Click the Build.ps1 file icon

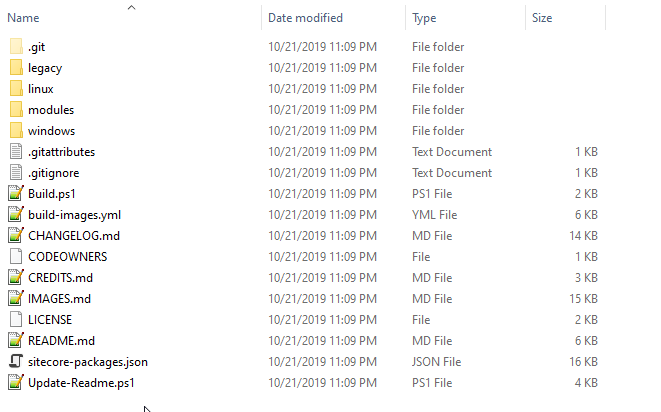(x=16, y=194)
